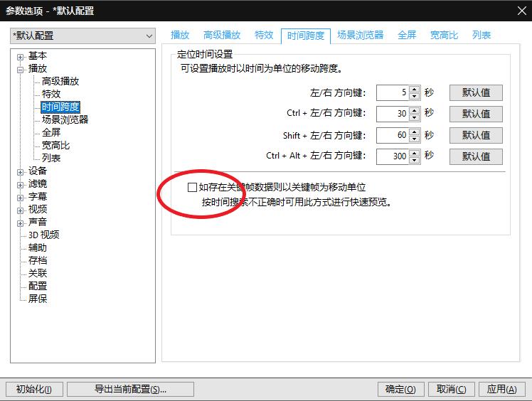This screenshot has height=401, width=532.
Task: Expand the 设备 tree node
Action: click(x=20, y=172)
